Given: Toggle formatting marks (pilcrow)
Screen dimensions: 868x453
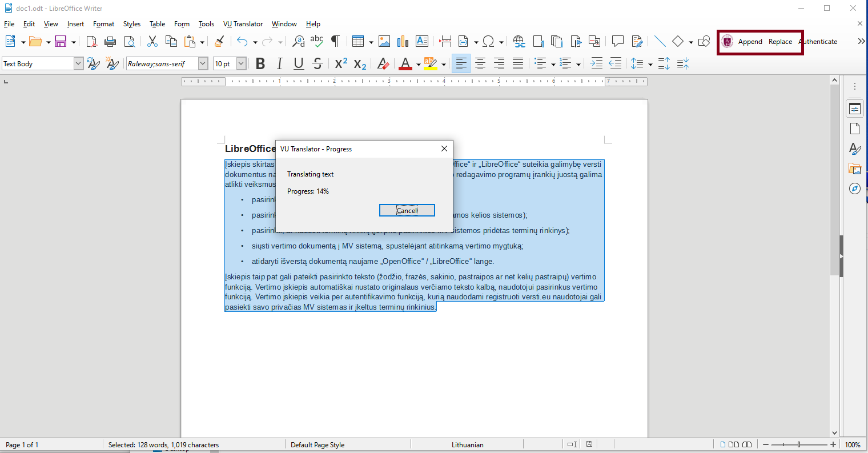Looking at the screenshot, I should click(x=335, y=42).
